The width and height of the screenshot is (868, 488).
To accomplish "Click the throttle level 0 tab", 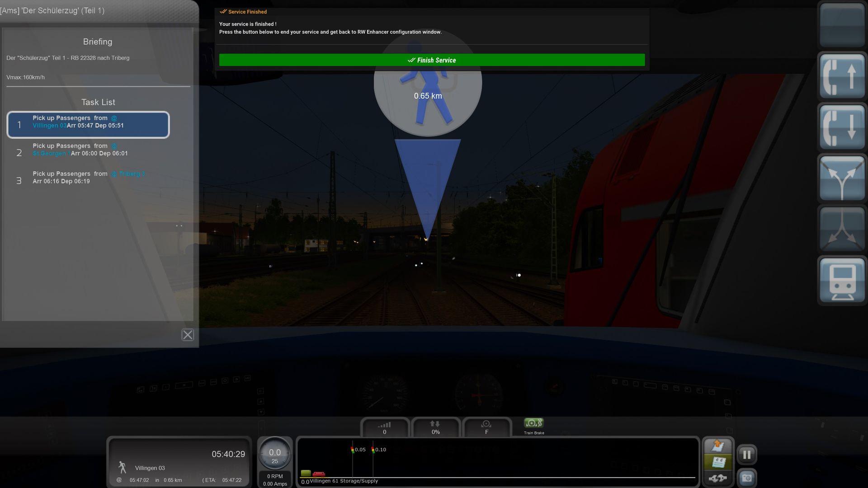I will (385, 427).
